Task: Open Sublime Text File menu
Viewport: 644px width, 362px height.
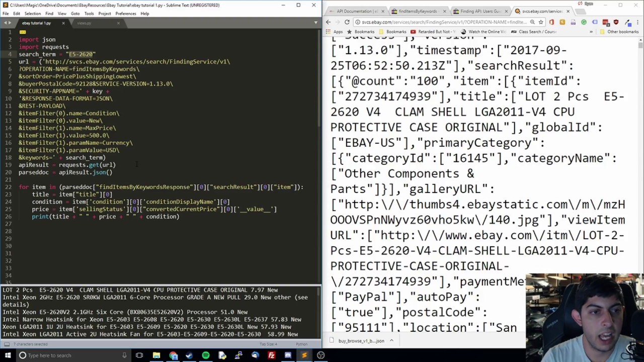Action: pos(7,14)
